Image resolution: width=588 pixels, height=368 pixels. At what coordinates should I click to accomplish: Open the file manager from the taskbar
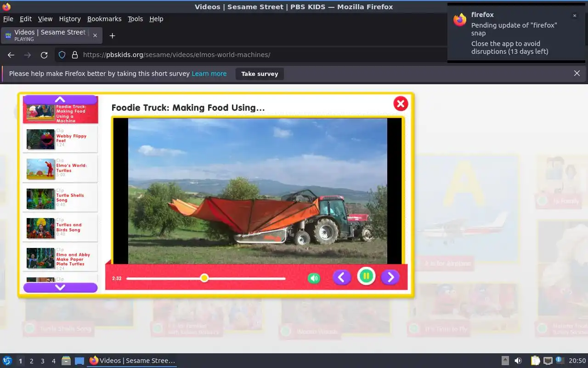66,361
